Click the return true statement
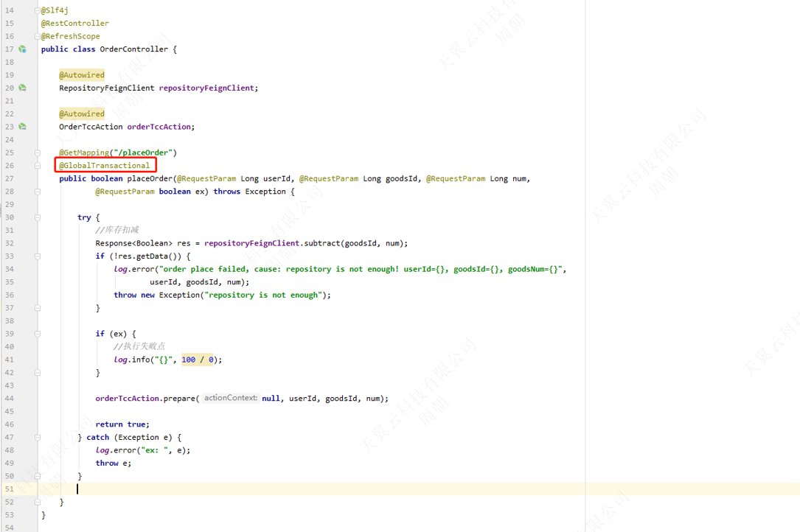This screenshot has height=532, width=800. point(122,424)
